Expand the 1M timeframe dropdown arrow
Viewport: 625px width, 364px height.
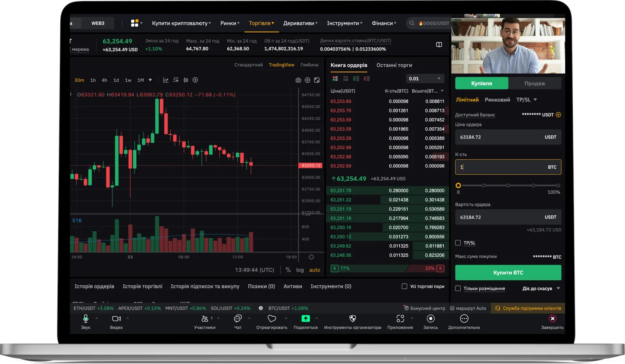tap(150, 80)
